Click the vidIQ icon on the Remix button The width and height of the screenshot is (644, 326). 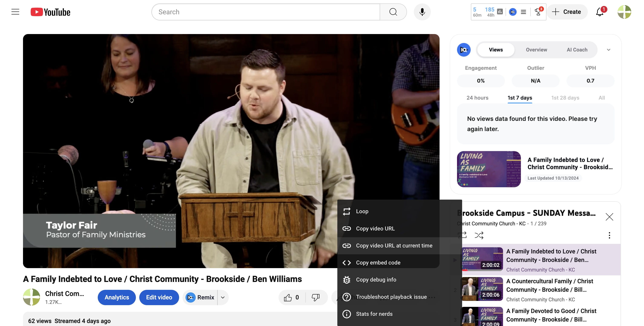pyautogui.click(x=191, y=297)
